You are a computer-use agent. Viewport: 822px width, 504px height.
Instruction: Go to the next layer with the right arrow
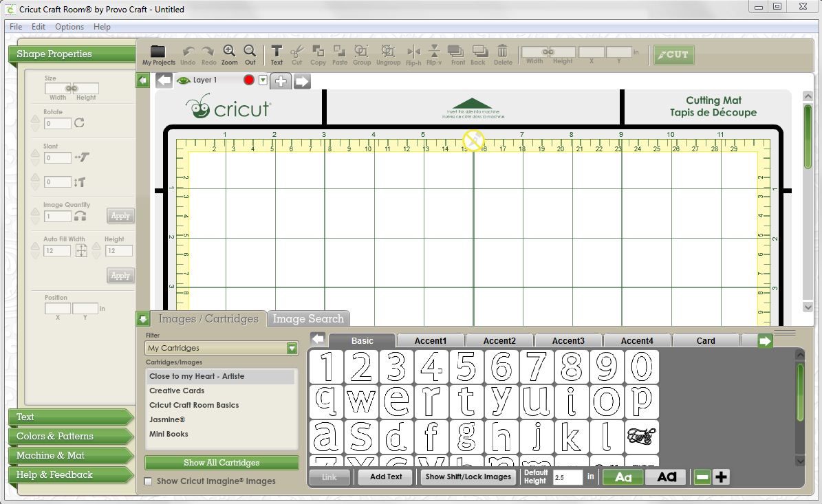[x=302, y=81]
